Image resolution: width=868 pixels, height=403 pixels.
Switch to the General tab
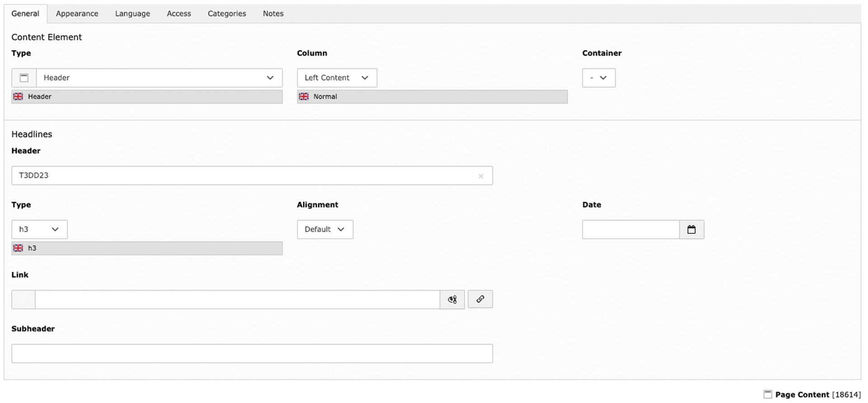click(25, 14)
